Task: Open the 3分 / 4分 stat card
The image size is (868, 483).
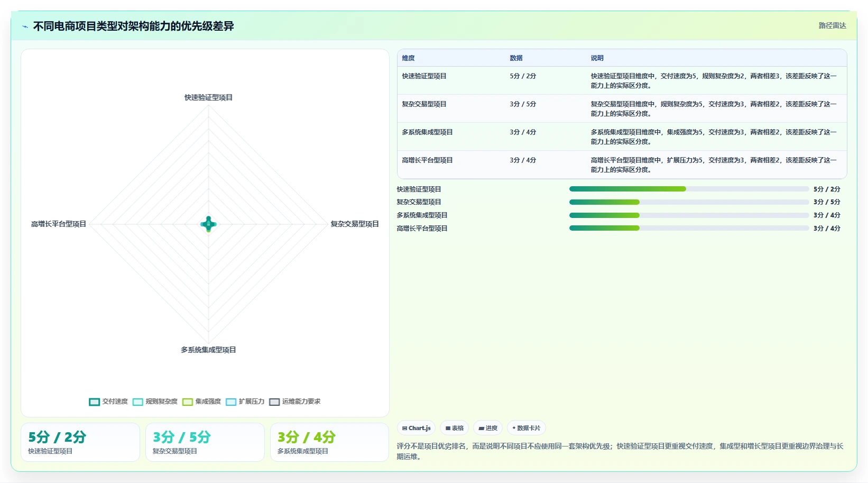Action: click(x=330, y=442)
